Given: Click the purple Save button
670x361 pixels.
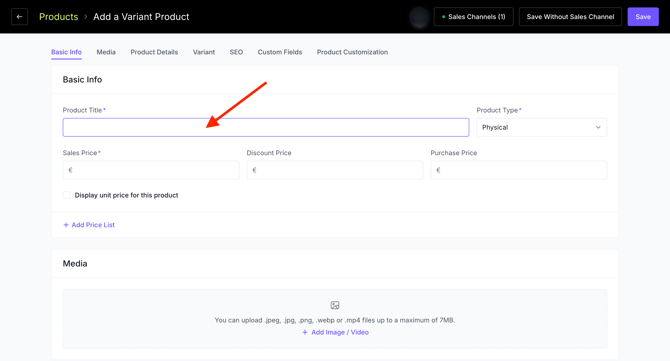Looking at the screenshot, I should click(643, 17).
